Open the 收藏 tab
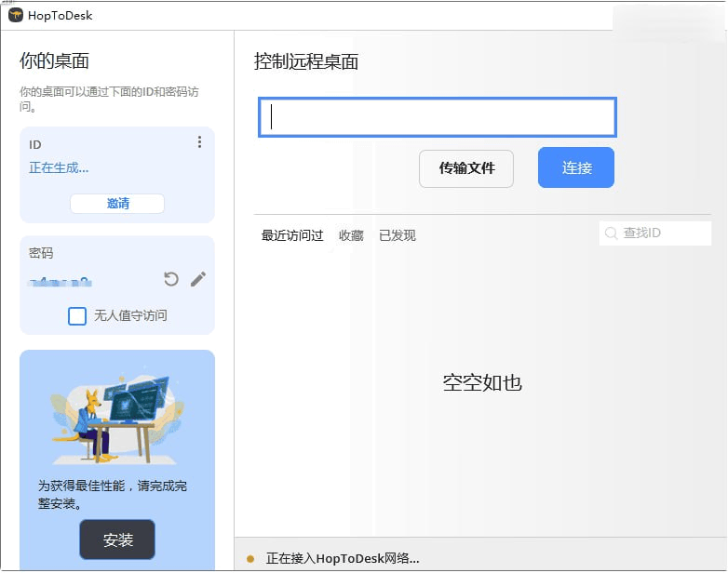The image size is (728, 573). (351, 235)
